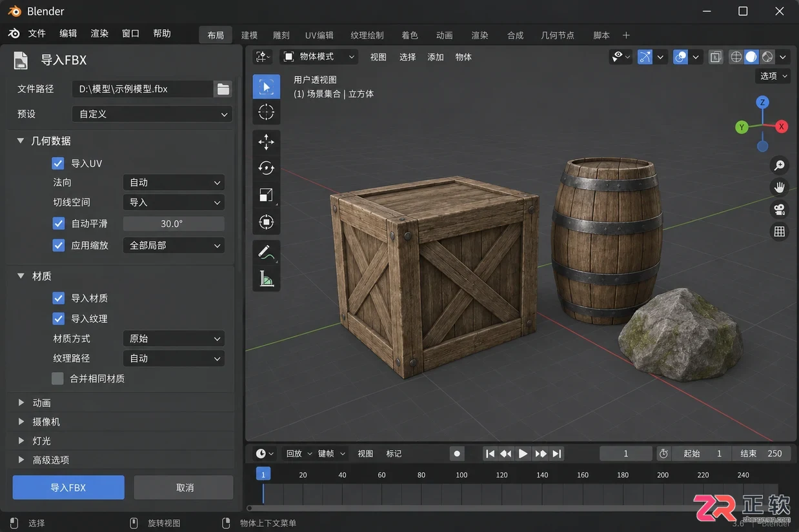Select the Move tool
Viewport: 799px width, 532px height.
tap(266, 142)
